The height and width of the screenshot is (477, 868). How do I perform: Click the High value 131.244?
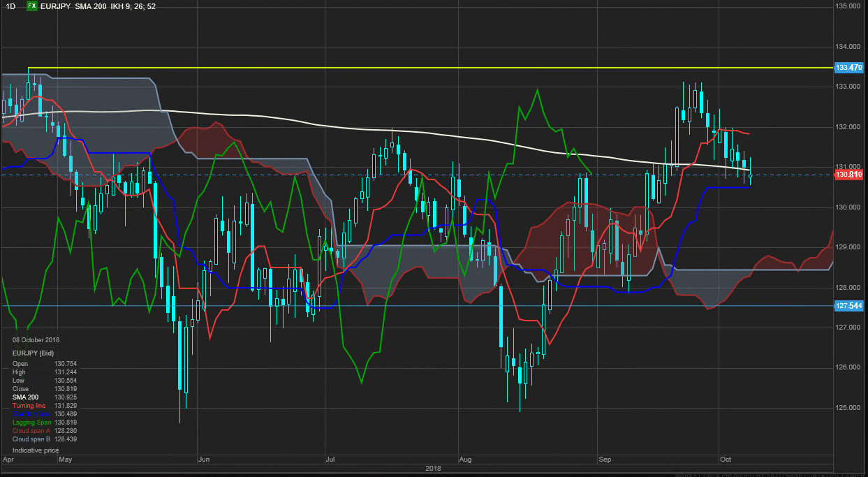(65, 372)
